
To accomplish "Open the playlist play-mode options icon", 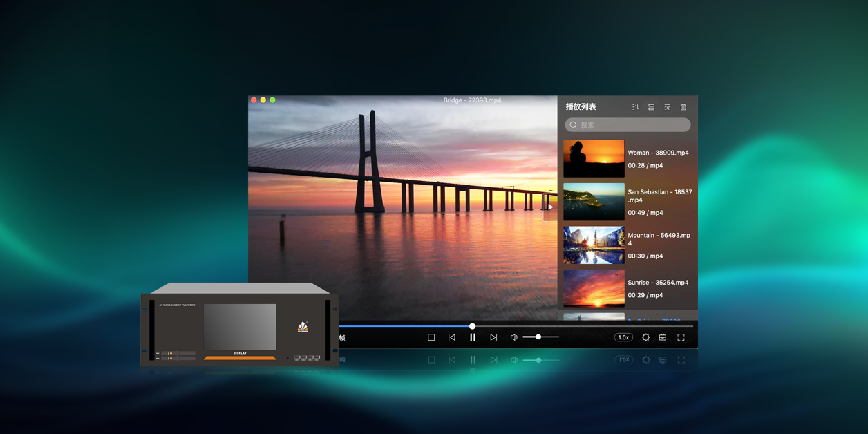I will coord(668,107).
